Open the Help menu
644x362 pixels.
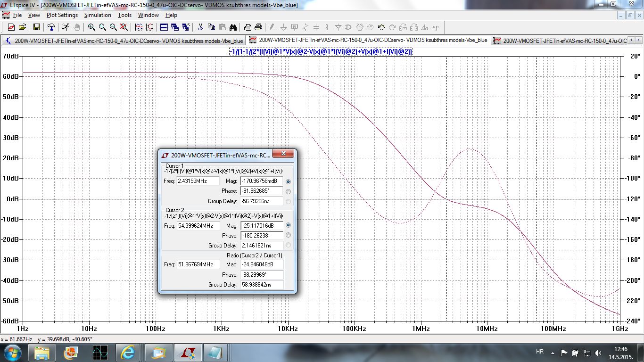pos(171,15)
